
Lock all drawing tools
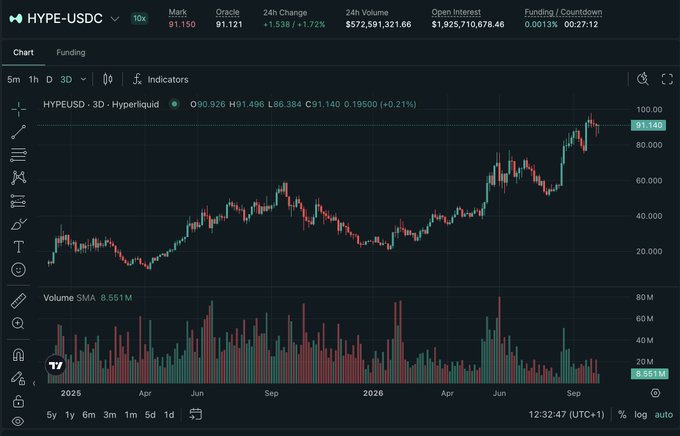point(18,401)
